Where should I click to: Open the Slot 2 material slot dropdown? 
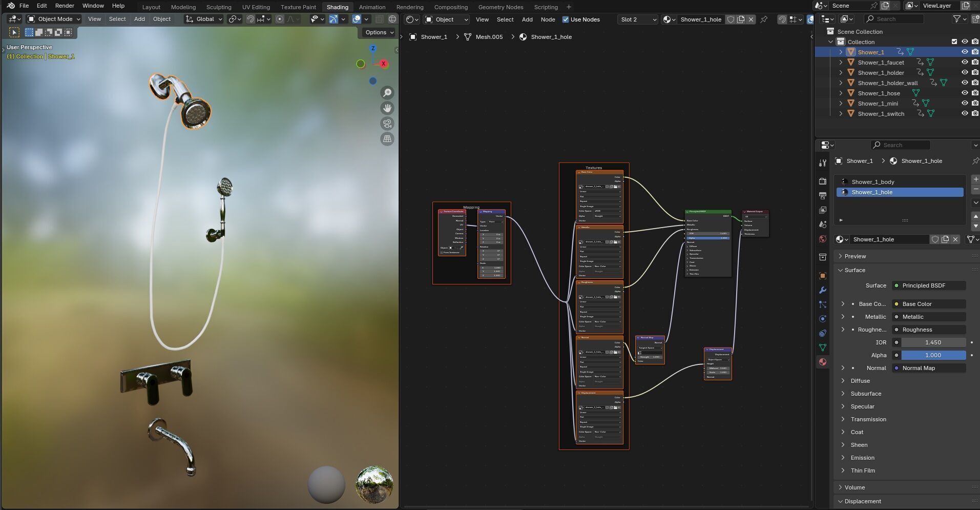[637, 19]
